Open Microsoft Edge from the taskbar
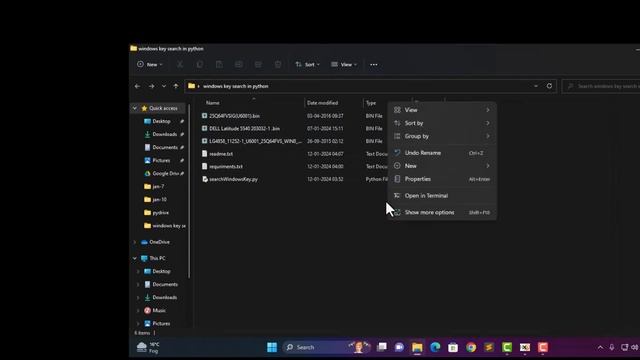This screenshot has height=360, width=640. point(435,347)
